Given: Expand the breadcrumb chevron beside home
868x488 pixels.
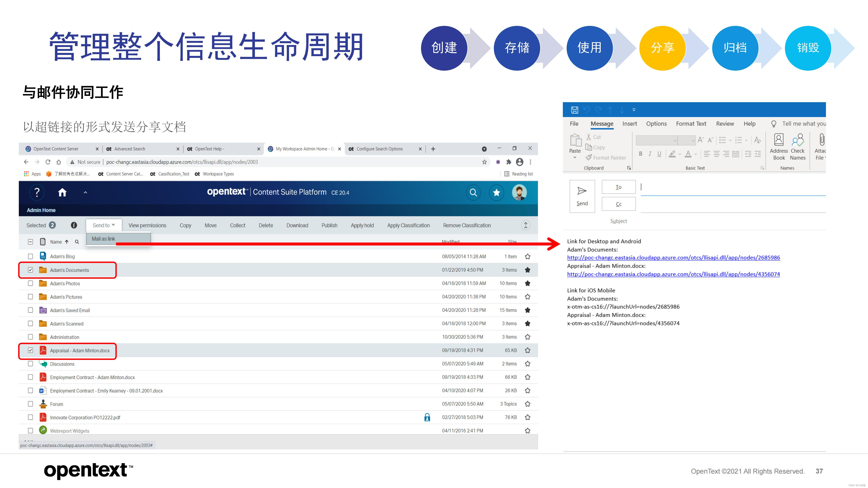Looking at the screenshot, I should pos(85,193).
